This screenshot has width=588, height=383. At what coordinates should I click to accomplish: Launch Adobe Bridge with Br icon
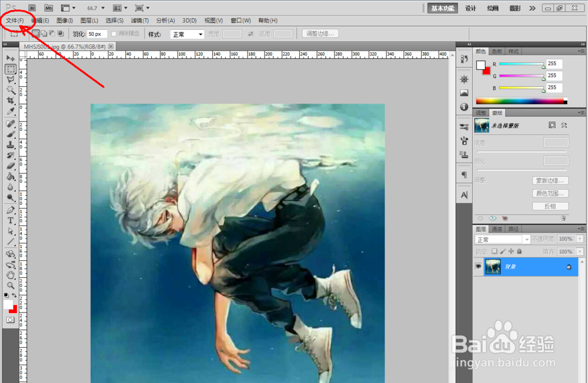point(32,8)
